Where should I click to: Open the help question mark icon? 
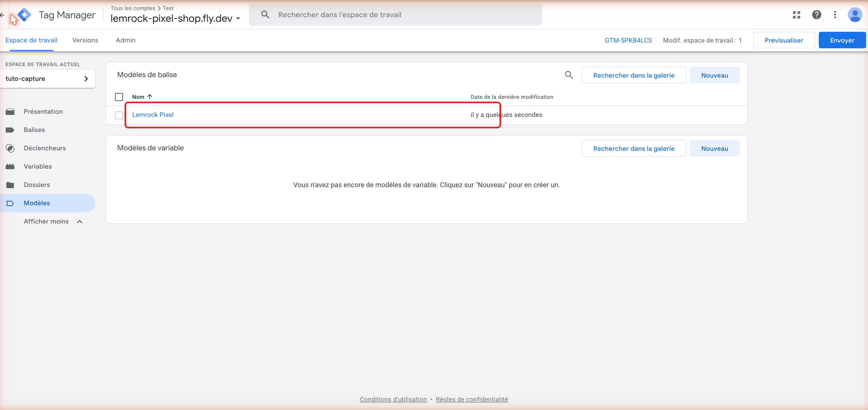click(816, 15)
